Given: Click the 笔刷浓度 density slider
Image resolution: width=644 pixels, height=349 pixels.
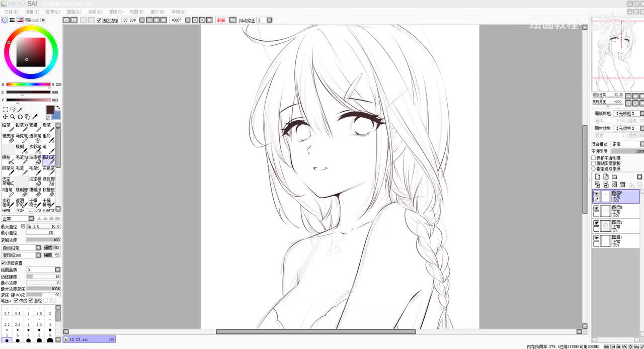Looking at the screenshot, I should [x=43, y=240].
